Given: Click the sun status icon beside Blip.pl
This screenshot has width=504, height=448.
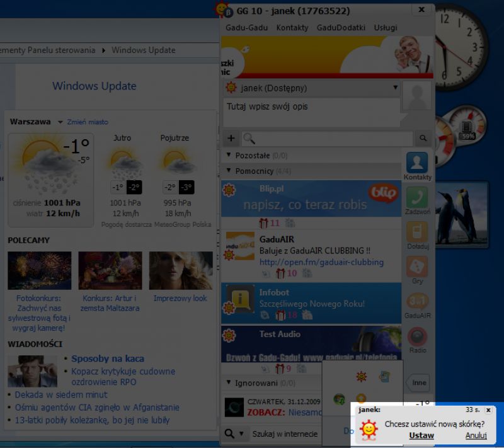Looking at the screenshot, I should pyautogui.click(x=229, y=190).
